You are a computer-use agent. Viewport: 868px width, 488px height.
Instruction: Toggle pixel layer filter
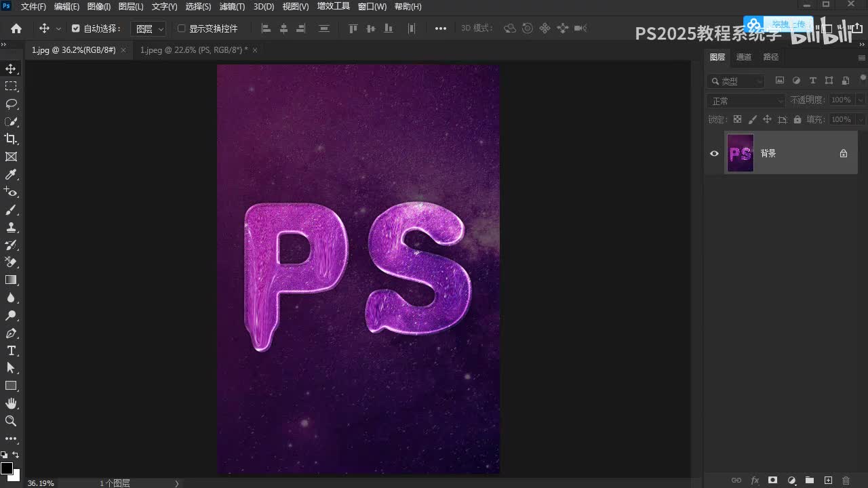pyautogui.click(x=780, y=81)
